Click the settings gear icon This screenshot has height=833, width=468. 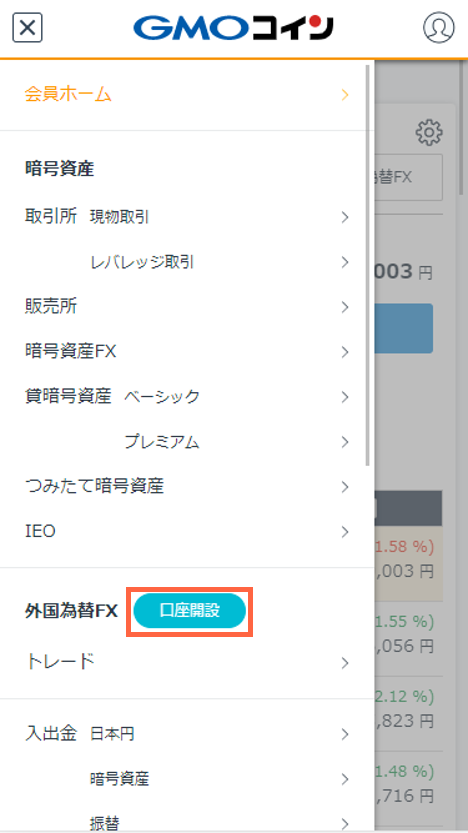[429, 132]
